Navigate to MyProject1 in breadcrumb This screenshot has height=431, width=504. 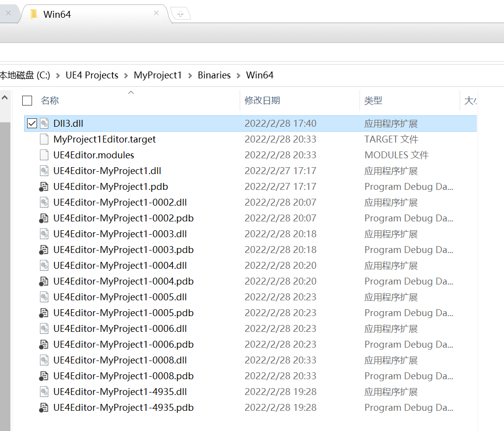pyautogui.click(x=157, y=75)
